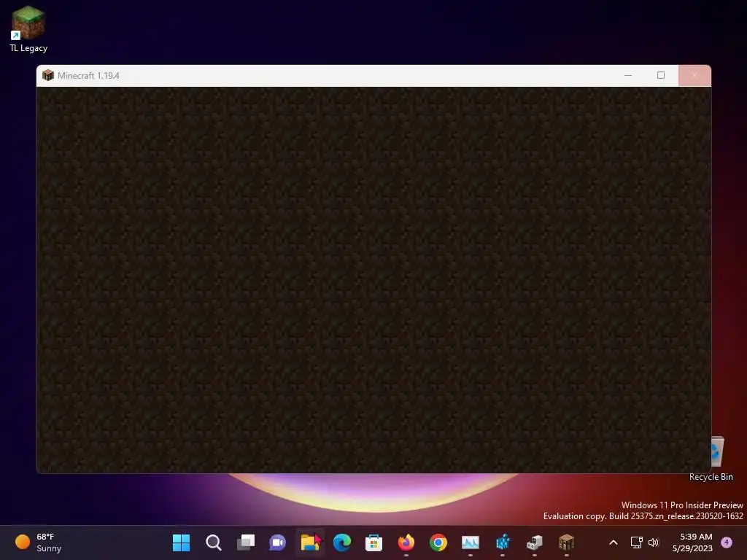
Task: Open Task View on the taskbar
Action: tap(246, 542)
